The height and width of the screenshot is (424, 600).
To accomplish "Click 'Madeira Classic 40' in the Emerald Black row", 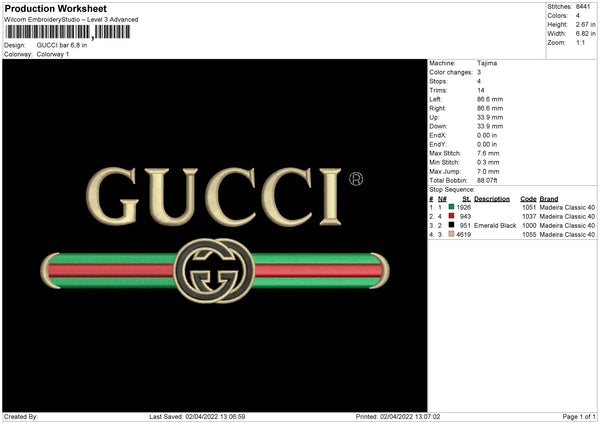I will (x=567, y=225).
